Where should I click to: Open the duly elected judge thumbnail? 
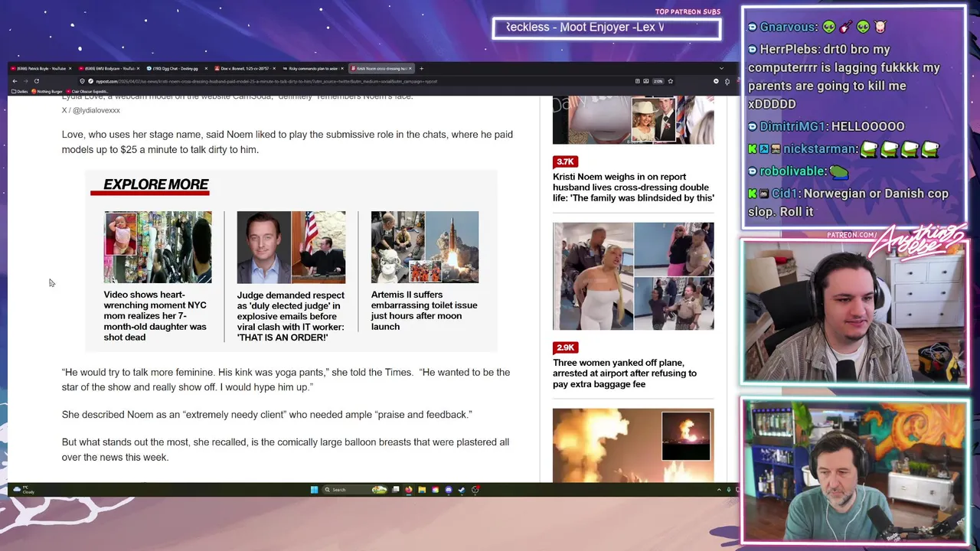(291, 247)
